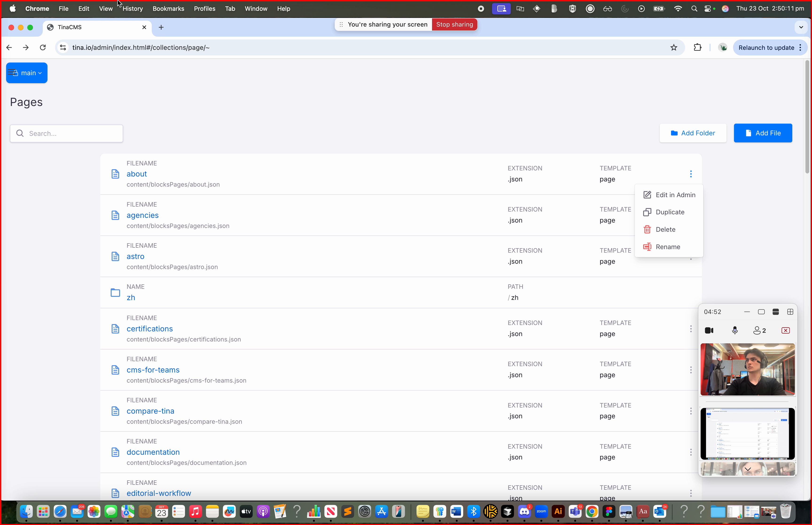Open the tab search chevron near window top right
The width and height of the screenshot is (812, 525).
801,27
